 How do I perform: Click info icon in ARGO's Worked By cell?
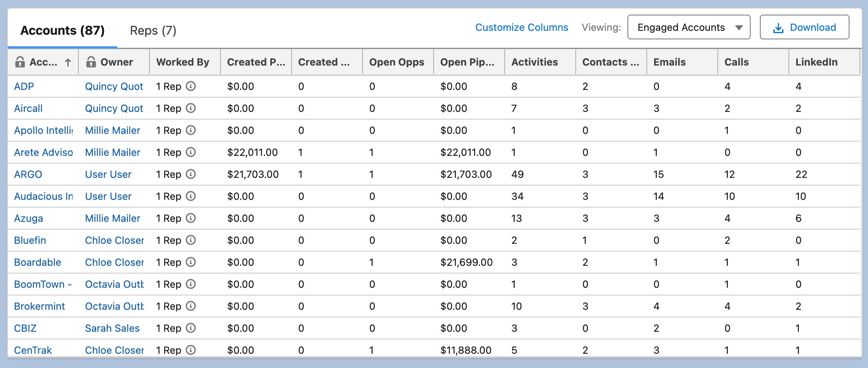point(191,174)
